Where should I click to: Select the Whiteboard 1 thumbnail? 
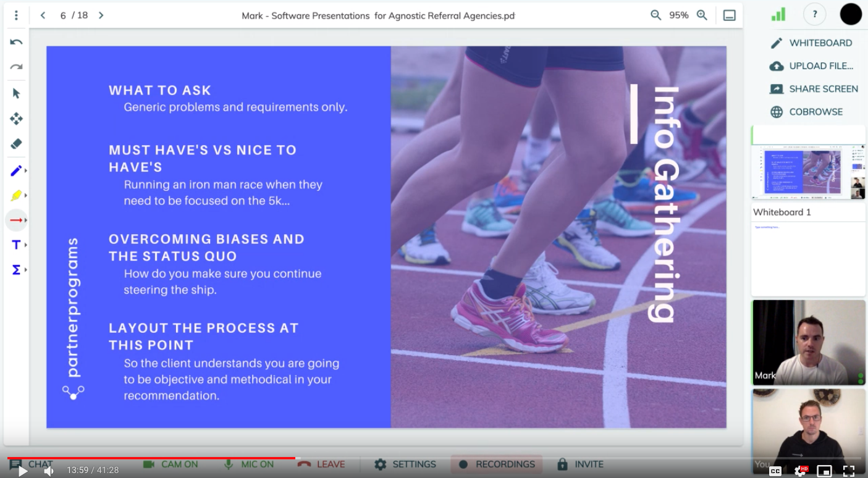pos(808,250)
